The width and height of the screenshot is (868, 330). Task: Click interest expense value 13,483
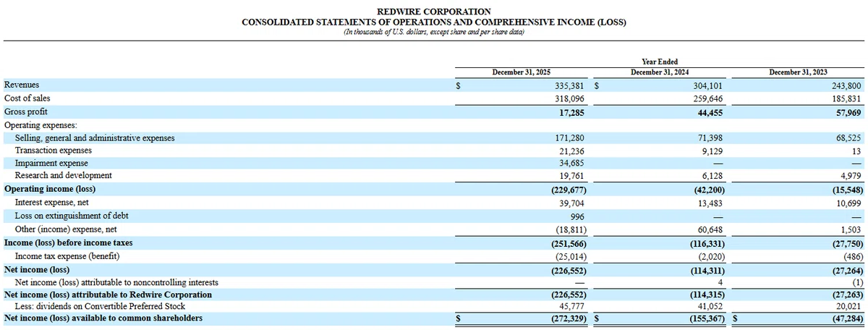pos(710,203)
